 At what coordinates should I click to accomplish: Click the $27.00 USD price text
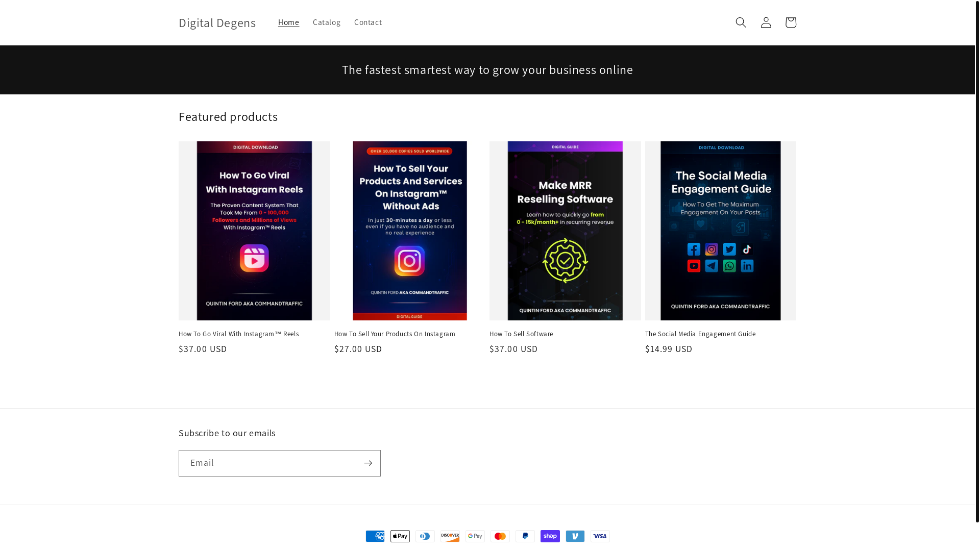tap(358, 349)
